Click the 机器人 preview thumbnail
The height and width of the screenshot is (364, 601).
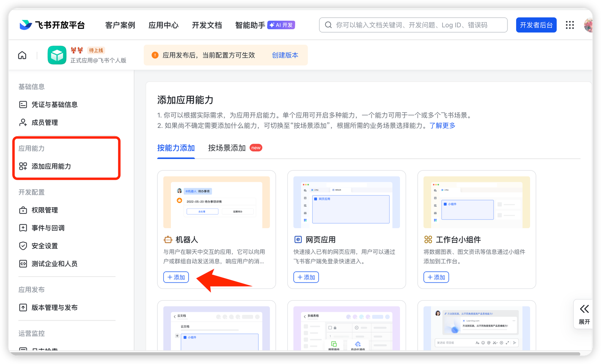click(216, 202)
